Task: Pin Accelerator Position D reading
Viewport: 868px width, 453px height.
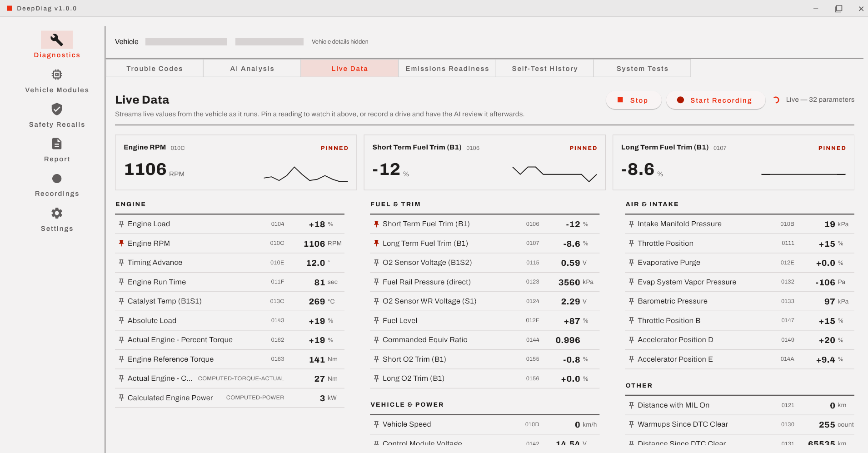Action: tap(631, 340)
